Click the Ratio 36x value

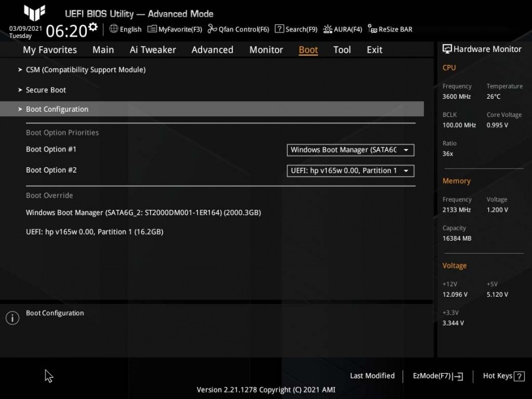pyautogui.click(x=447, y=154)
